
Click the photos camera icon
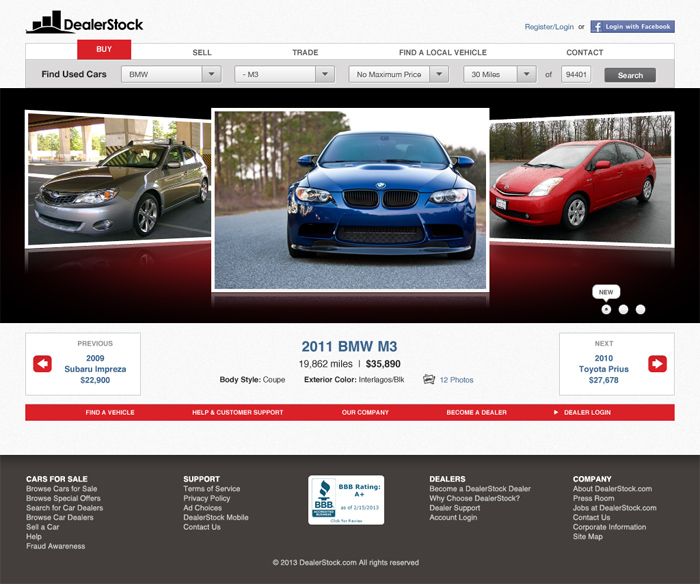(x=429, y=380)
